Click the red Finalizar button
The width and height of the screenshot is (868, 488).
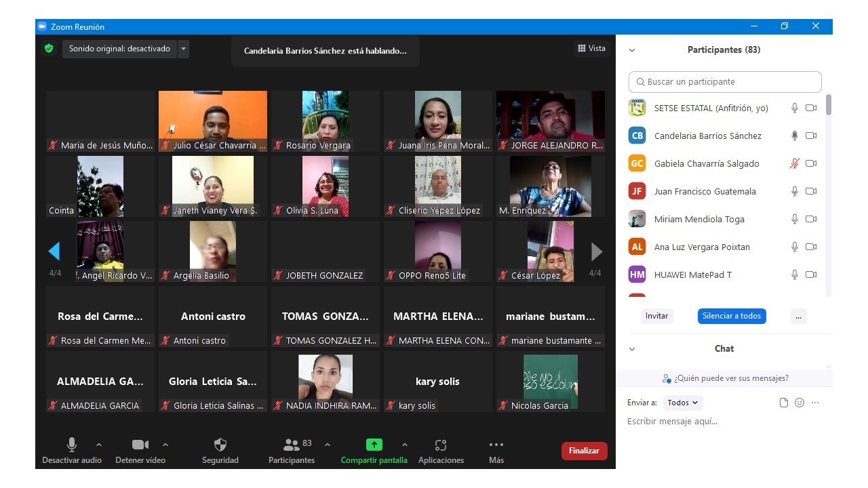click(584, 451)
